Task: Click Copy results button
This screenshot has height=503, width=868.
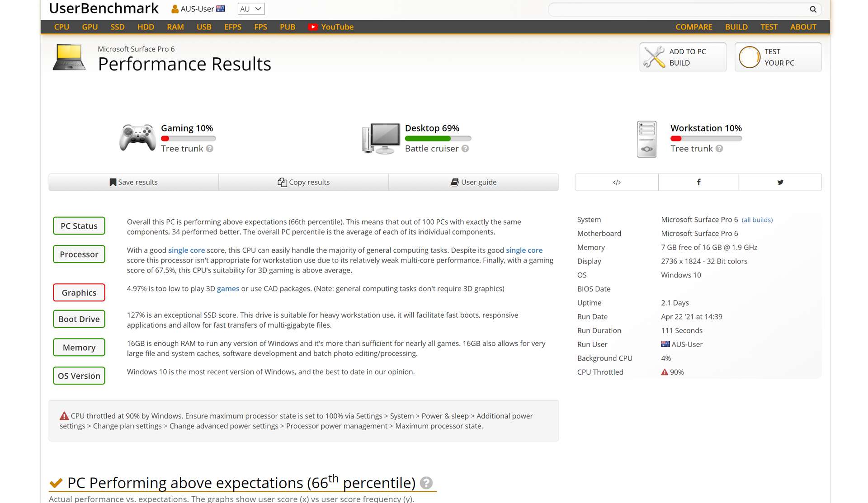Action: [304, 182]
